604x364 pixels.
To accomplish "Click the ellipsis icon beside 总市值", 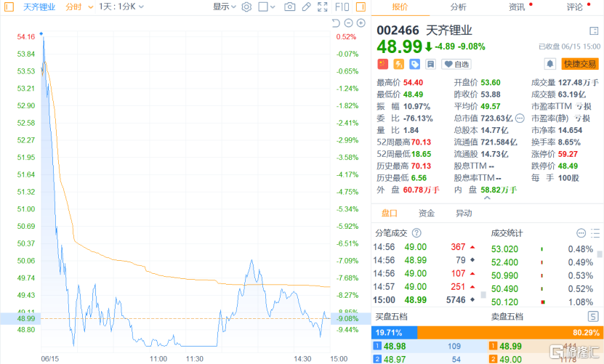I will coord(520,118).
